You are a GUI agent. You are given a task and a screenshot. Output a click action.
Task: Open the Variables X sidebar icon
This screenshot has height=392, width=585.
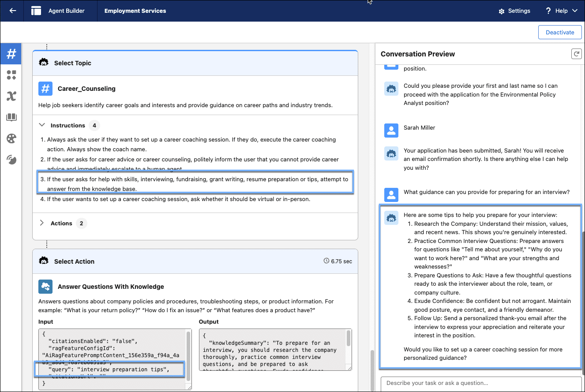coord(11,96)
